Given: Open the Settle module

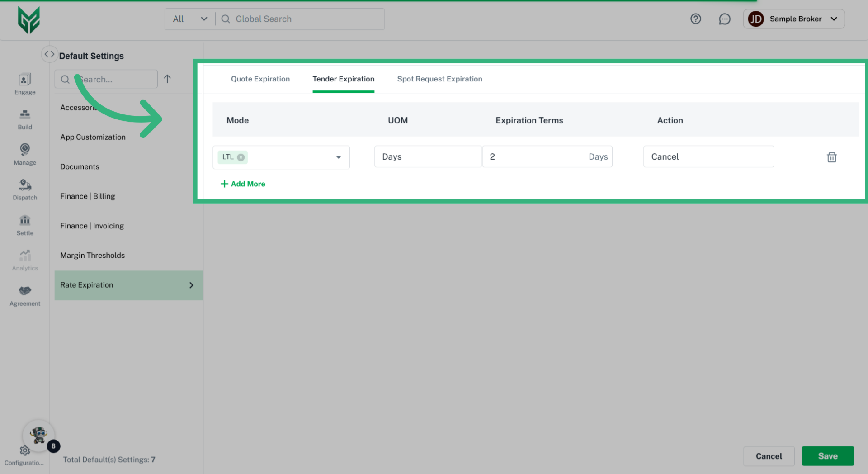Looking at the screenshot, I should (25, 225).
